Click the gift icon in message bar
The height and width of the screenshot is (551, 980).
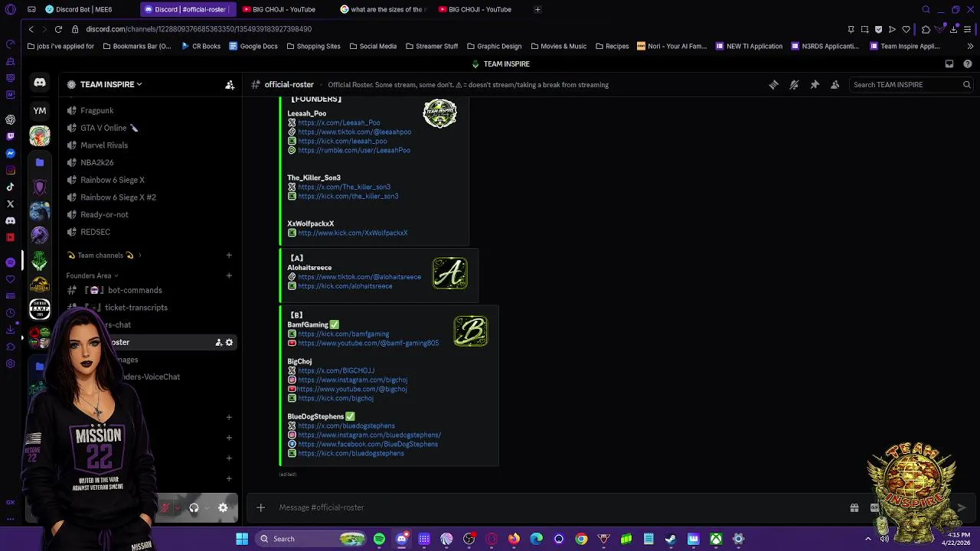tap(854, 507)
